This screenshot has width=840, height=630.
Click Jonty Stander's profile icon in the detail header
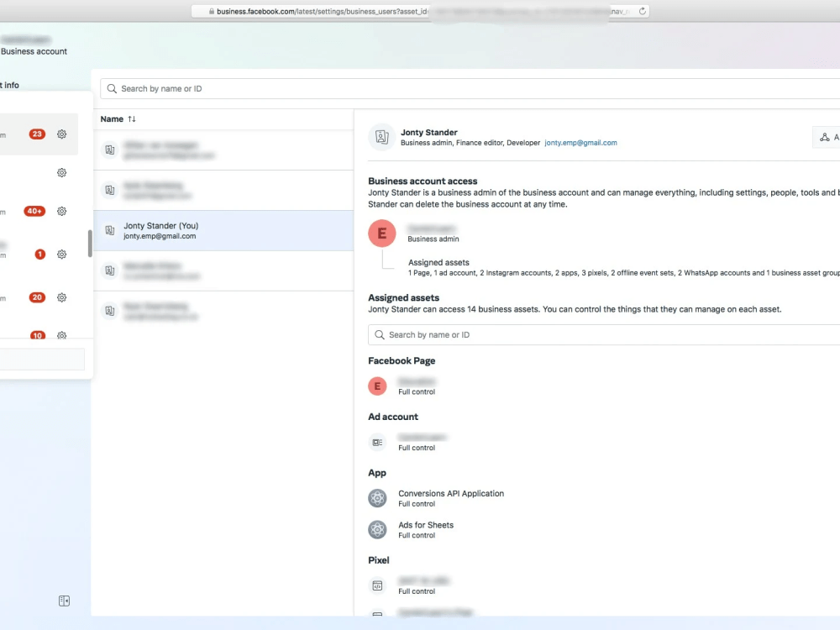coord(382,137)
